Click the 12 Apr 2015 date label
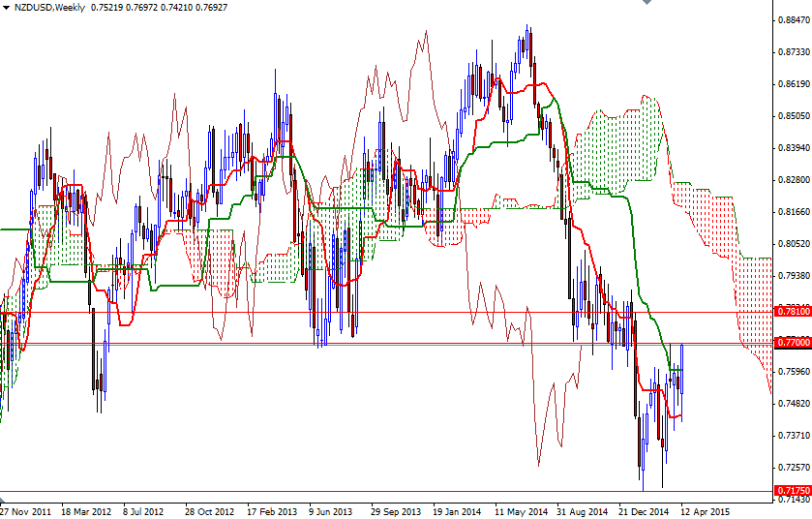The image size is (812, 519). pos(706,512)
